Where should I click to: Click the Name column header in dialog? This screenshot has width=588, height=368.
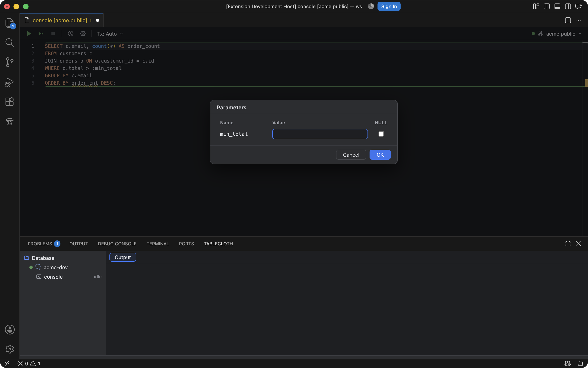coord(227,123)
